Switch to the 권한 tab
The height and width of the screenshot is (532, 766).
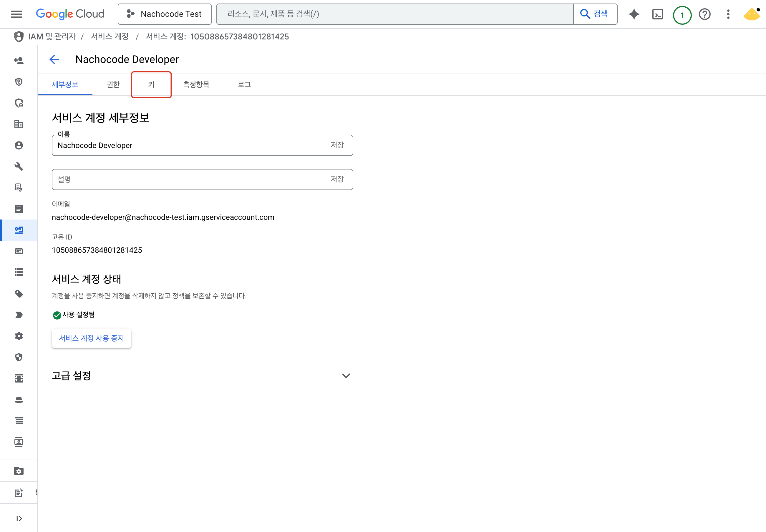[x=113, y=85]
